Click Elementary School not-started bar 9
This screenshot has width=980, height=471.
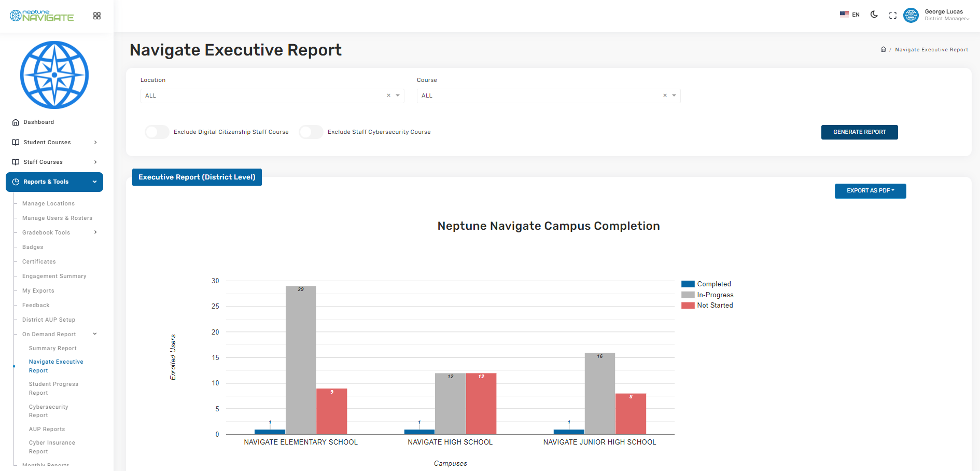(332, 411)
